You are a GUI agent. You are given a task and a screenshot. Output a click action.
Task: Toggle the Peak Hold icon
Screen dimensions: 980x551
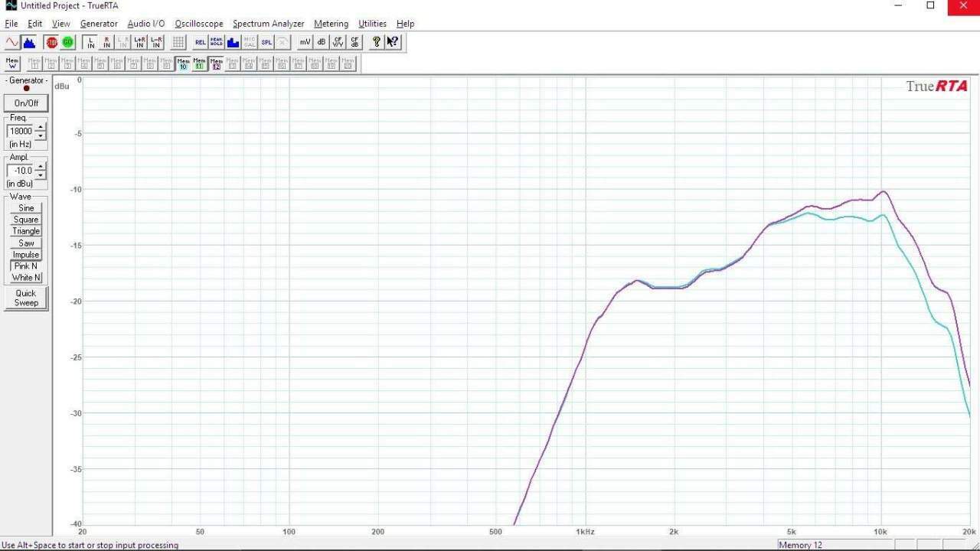click(x=217, y=42)
